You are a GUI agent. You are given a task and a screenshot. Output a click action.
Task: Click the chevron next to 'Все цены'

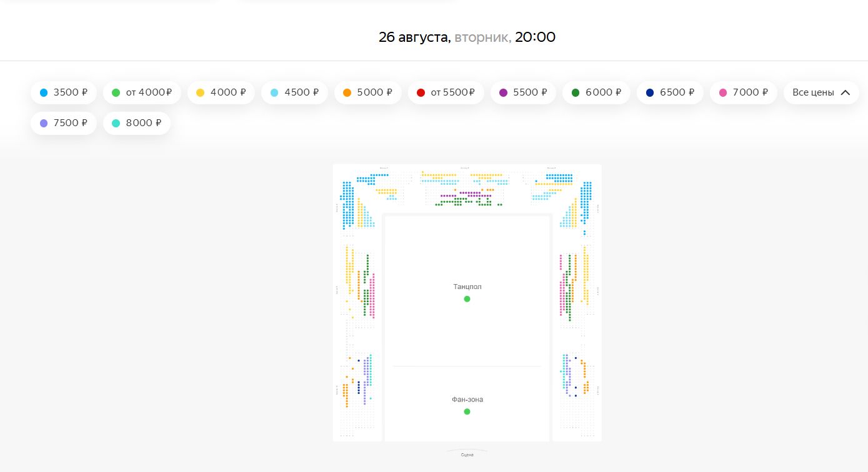[x=846, y=92]
